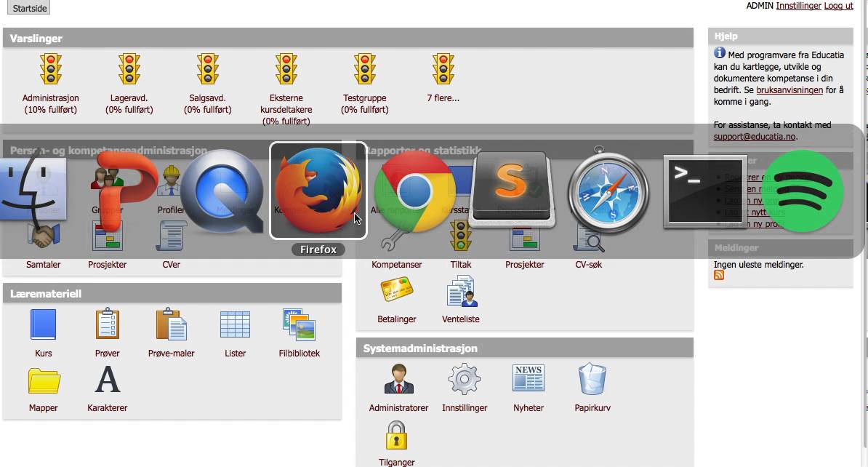Open the bruksanvisningen link

(789, 89)
